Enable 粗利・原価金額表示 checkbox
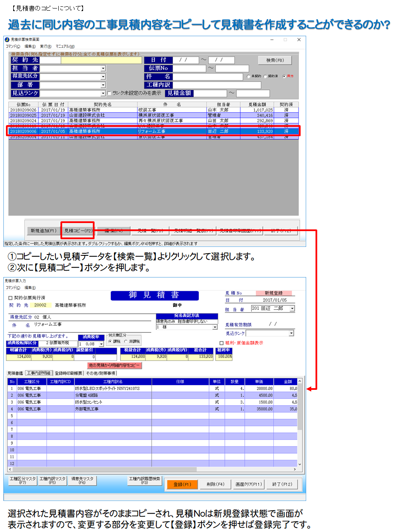This screenshot has height=532, width=416. [x=221, y=343]
